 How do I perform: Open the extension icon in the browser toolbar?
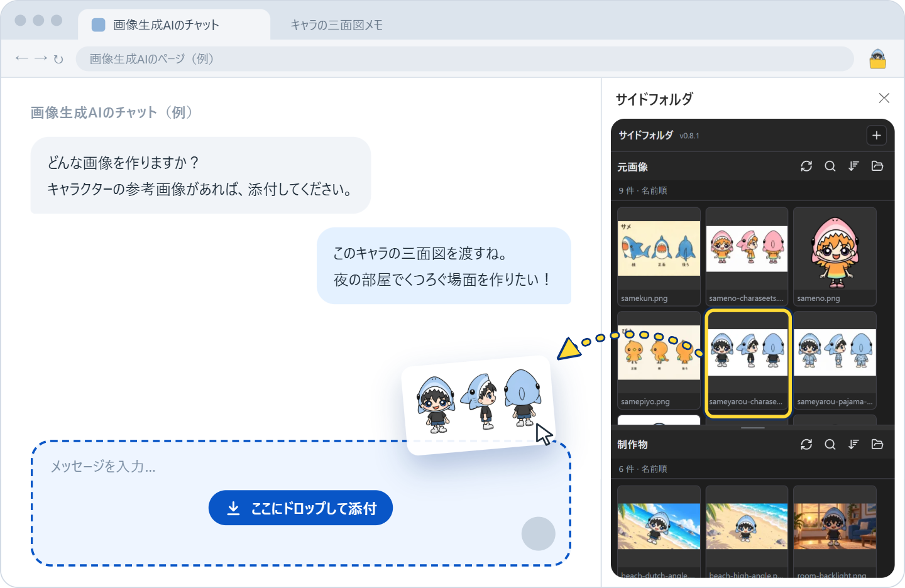coord(878,59)
